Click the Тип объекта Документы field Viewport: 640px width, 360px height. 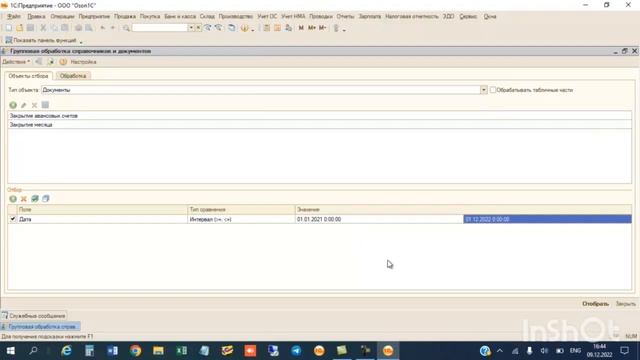click(261, 90)
